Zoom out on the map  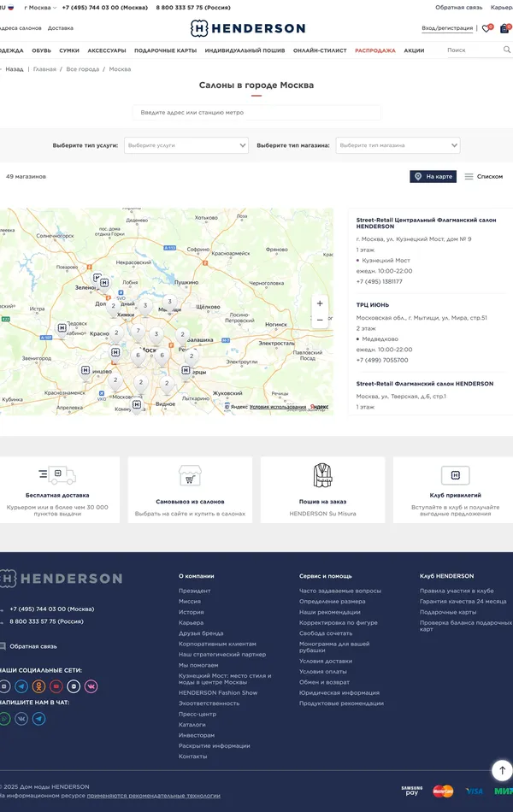pyautogui.click(x=320, y=321)
